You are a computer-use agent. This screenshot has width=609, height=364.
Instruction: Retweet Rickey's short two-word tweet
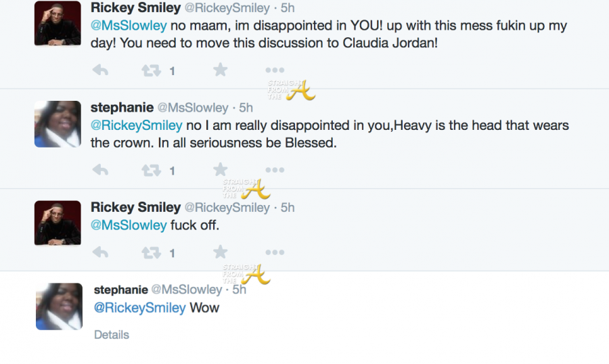(152, 253)
